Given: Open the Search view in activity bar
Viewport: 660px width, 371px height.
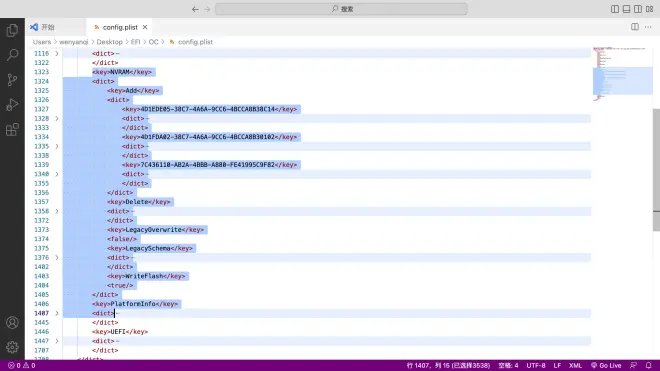Looking at the screenshot, I should coord(12,55).
